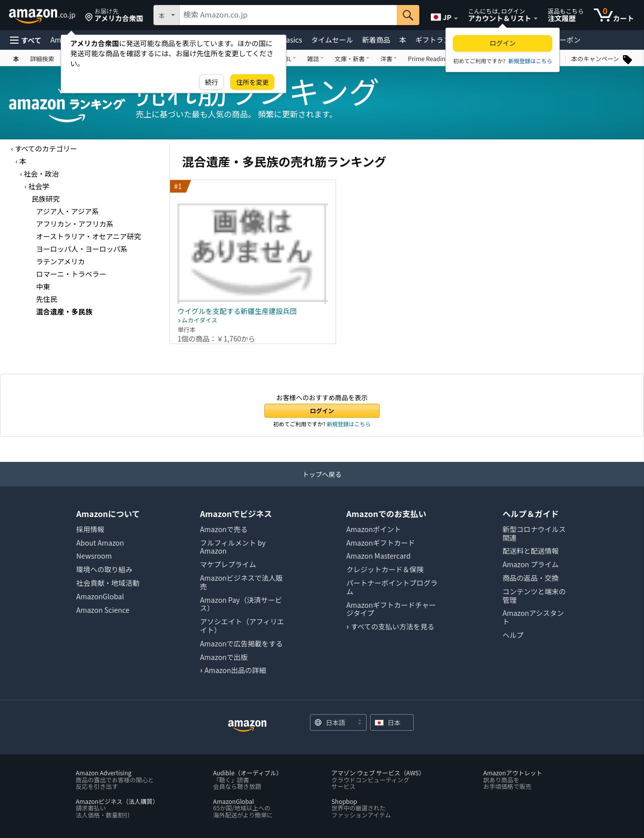Open About Amazon footer link
This screenshot has width=644, height=838.
[100, 543]
